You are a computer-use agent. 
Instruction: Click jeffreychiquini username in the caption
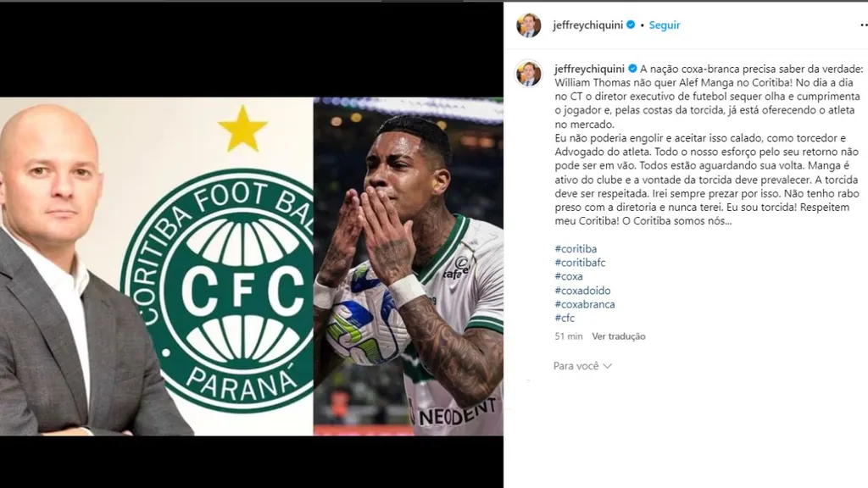[x=590, y=69]
